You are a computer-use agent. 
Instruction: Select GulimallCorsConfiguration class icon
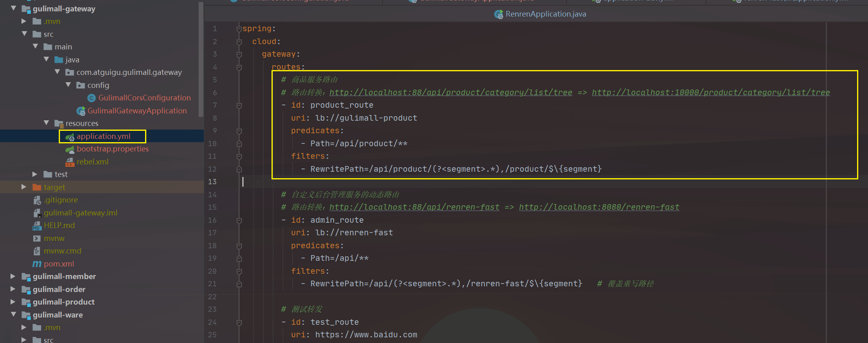coord(92,98)
